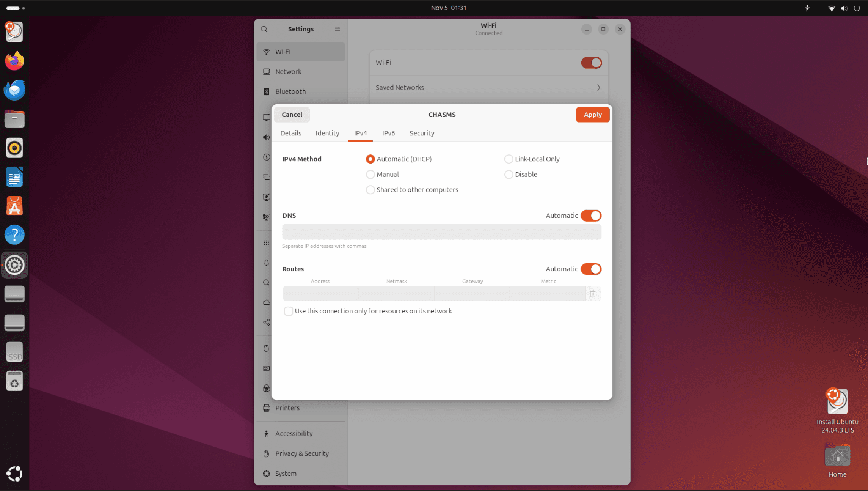This screenshot has height=491, width=868.
Task: Select the Manual IPv4 method
Action: pyautogui.click(x=370, y=175)
